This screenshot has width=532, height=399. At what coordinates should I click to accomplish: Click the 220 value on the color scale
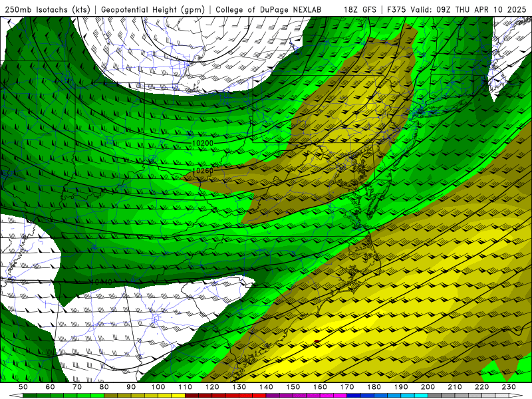481,387
